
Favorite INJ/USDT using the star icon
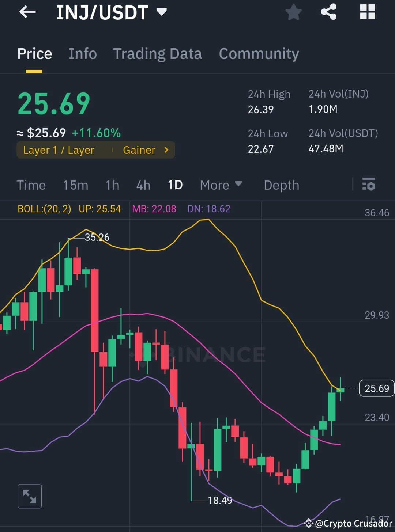pos(294,12)
